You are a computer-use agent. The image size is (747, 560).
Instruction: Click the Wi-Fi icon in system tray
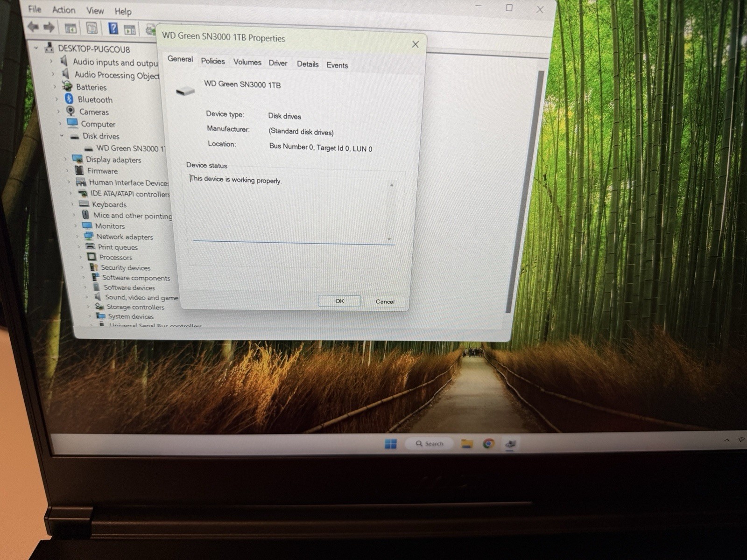[x=741, y=440]
